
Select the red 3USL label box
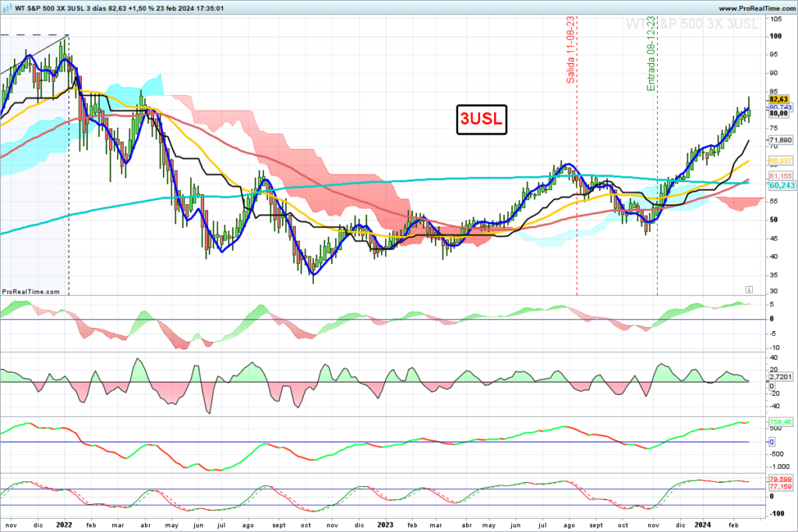(482, 119)
